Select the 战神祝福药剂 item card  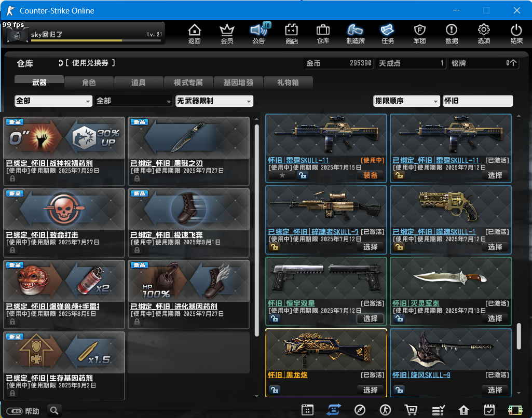(64, 151)
